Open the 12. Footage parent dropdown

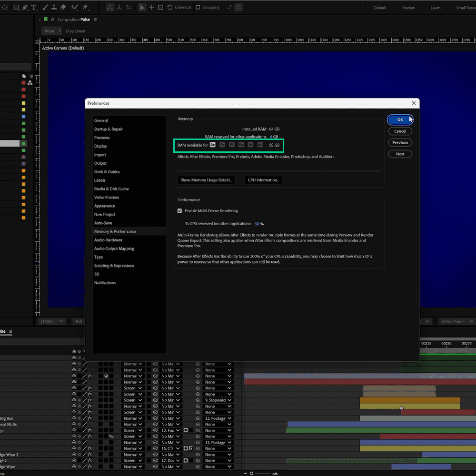pos(217,418)
